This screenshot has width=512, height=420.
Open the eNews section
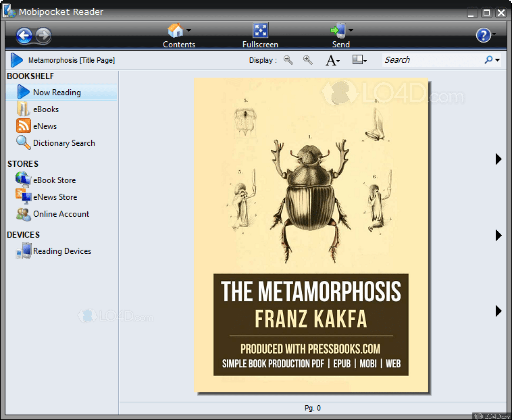45,126
